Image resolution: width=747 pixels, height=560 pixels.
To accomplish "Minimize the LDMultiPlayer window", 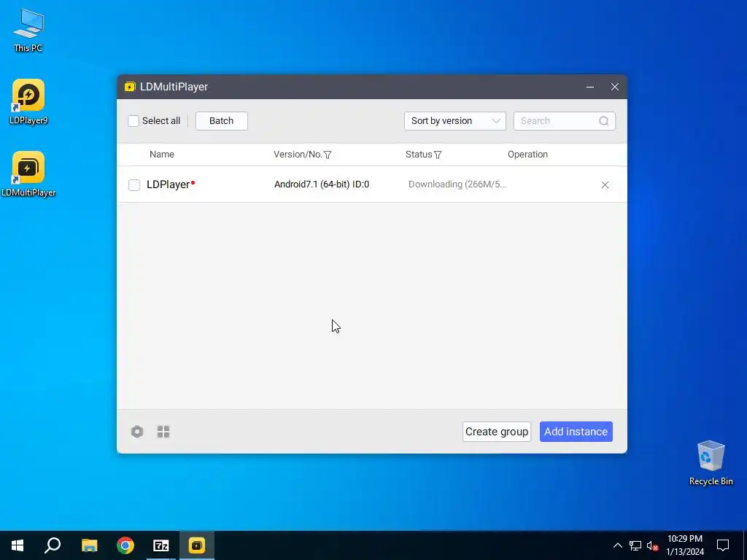I will pos(589,87).
